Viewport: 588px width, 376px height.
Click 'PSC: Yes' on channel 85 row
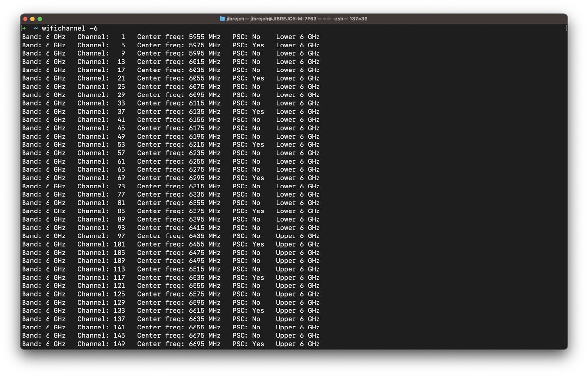tap(248, 211)
